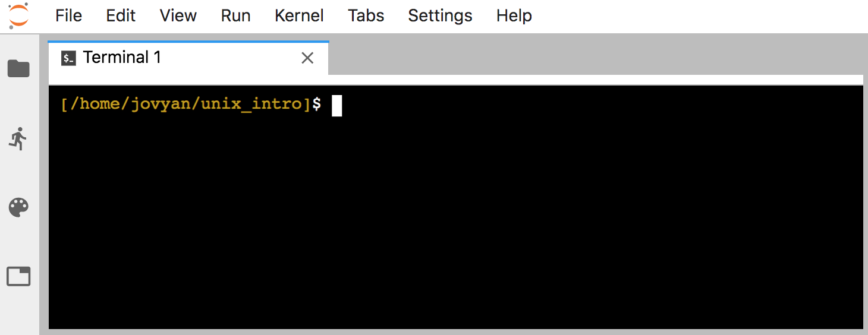Viewport: 868px width, 335px height.
Task: Open the Edit menu
Action: click(x=121, y=15)
